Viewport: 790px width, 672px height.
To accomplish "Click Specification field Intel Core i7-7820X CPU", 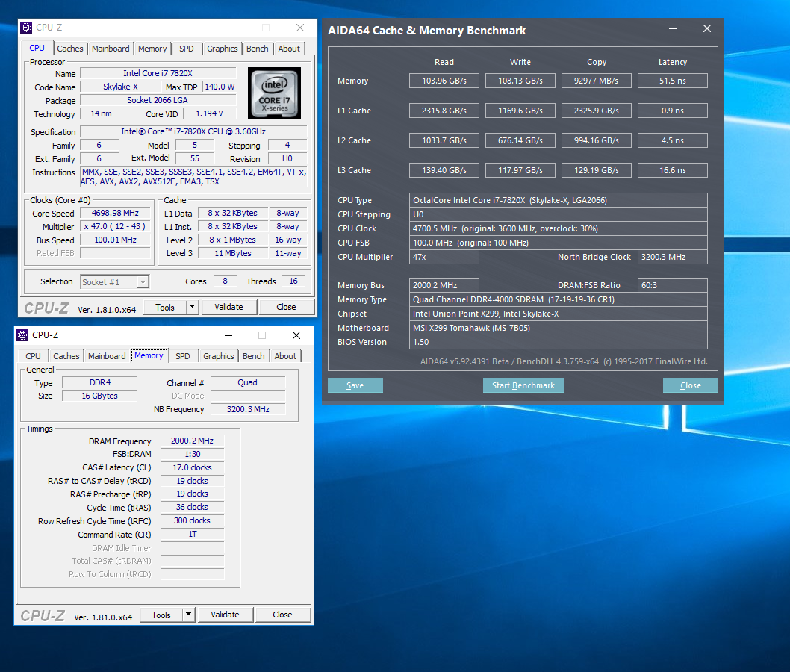I will tap(193, 131).
